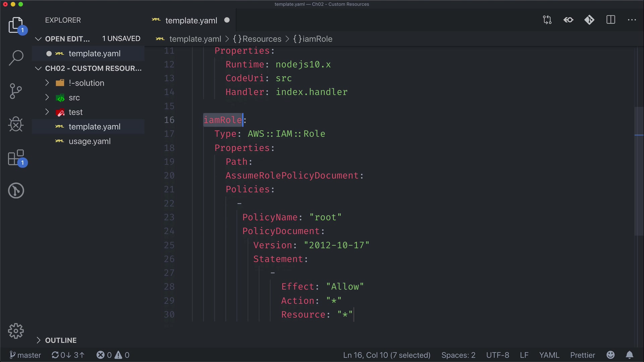Open the Manage gear settings icon
Screen dimensions: 644x362
[16, 331]
